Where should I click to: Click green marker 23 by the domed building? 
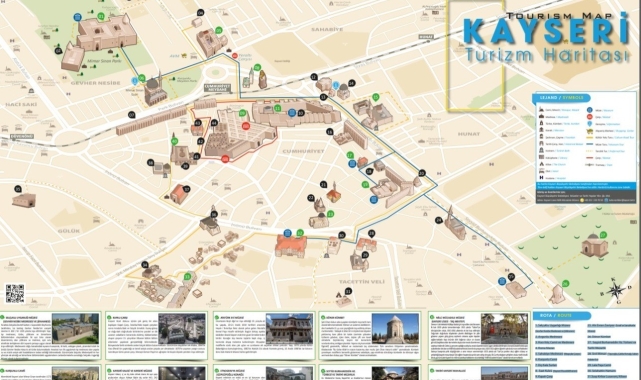click(x=330, y=214)
